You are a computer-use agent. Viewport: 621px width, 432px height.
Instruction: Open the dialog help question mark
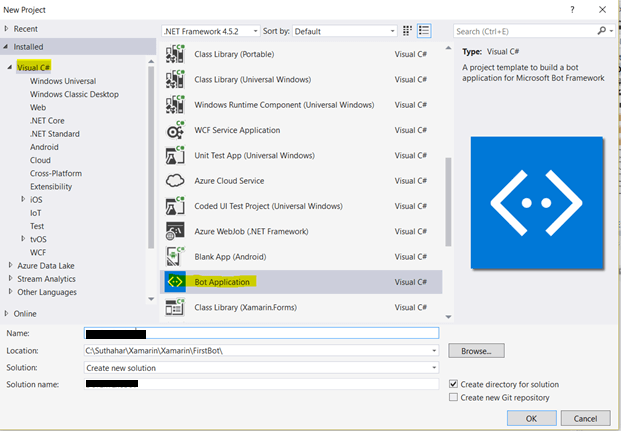572,10
